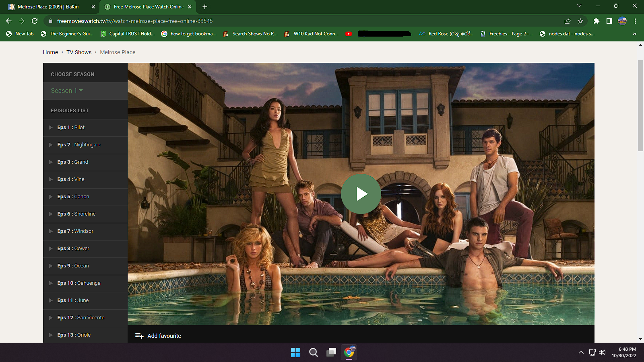Open a new browser tab
The height and width of the screenshot is (362, 644).
(x=205, y=7)
